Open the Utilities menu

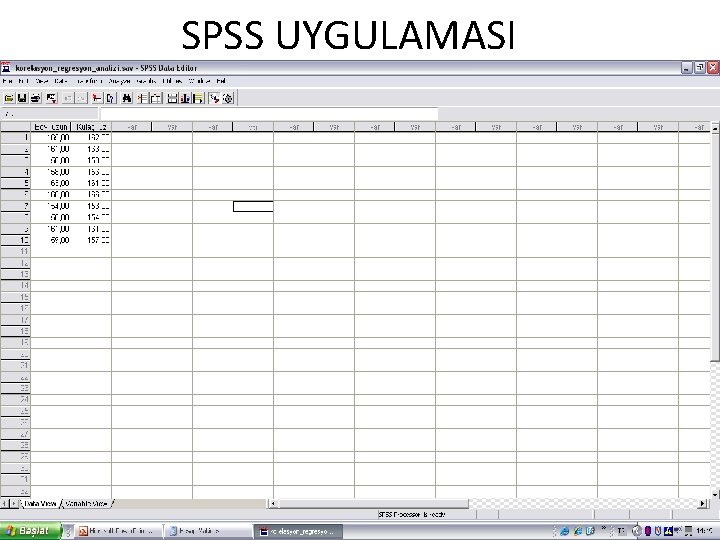pyautogui.click(x=172, y=81)
